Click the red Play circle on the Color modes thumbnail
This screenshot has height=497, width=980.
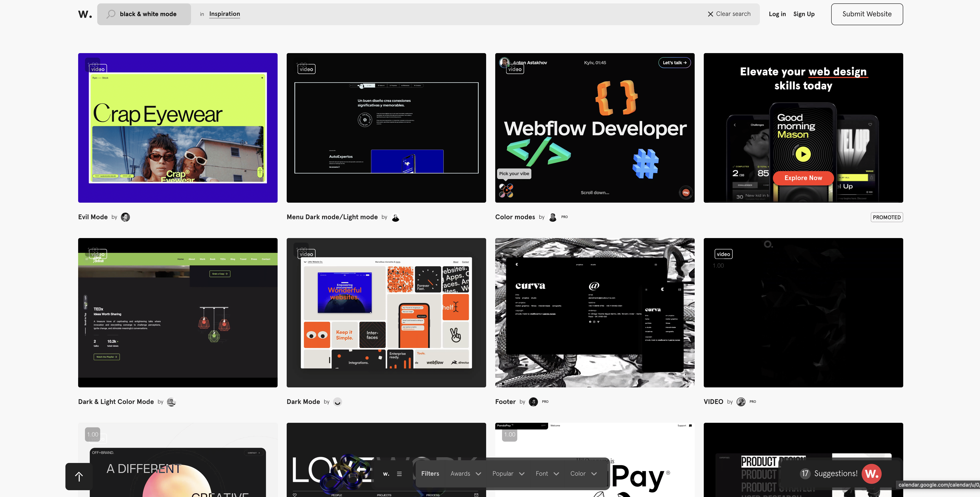[686, 193]
